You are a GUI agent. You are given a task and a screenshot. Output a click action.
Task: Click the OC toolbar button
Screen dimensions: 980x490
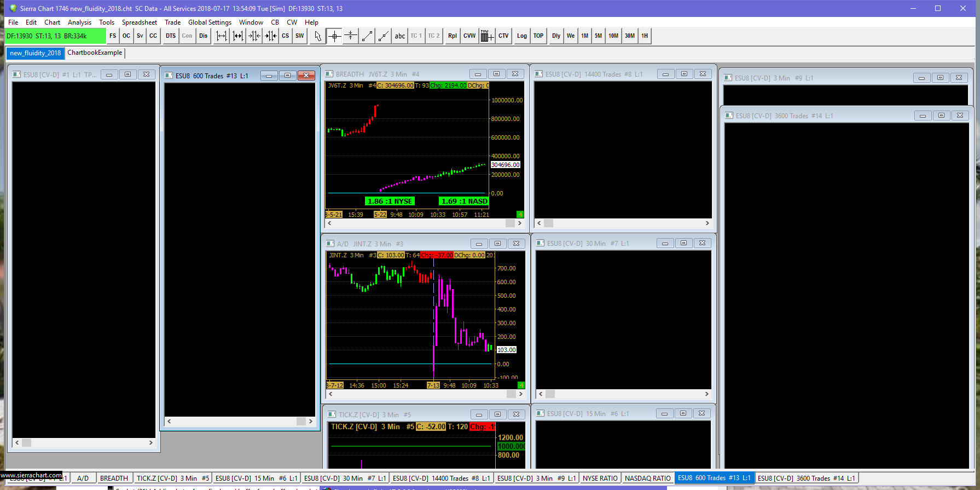click(x=126, y=36)
